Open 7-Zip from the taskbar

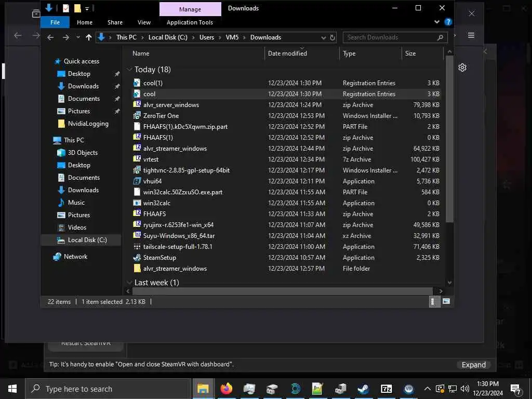click(x=386, y=389)
